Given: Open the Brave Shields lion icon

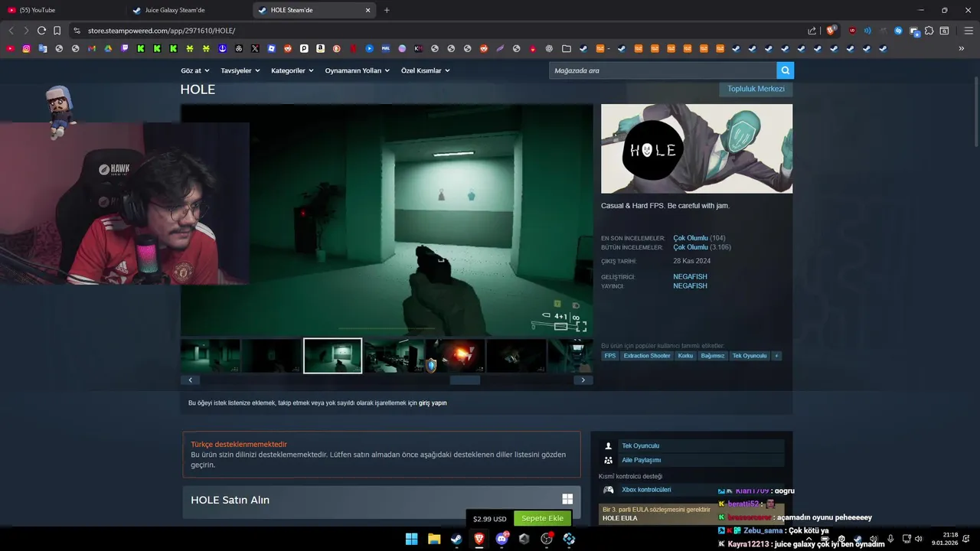Looking at the screenshot, I should pyautogui.click(x=831, y=31).
